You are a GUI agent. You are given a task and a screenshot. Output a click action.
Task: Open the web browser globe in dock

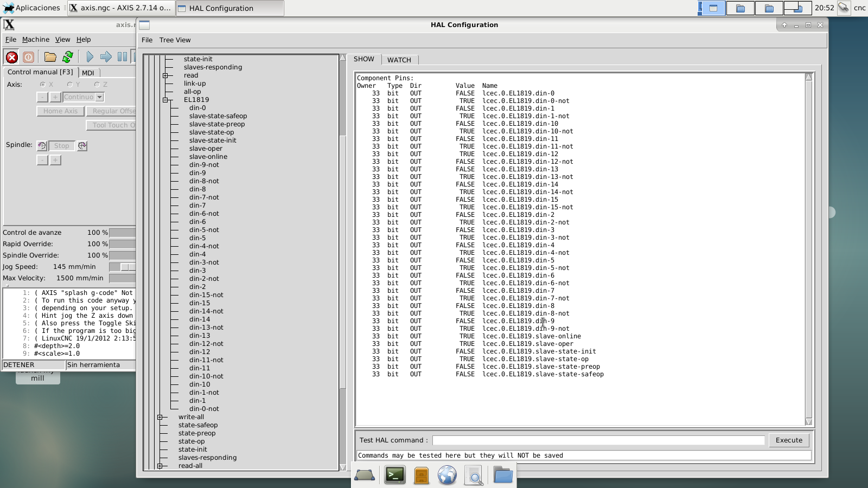click(x=447, y=476)
